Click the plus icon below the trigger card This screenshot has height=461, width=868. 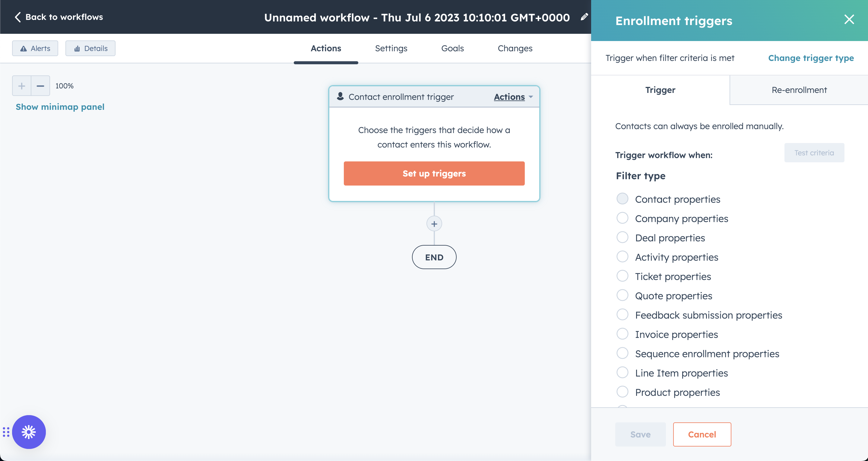434,224
